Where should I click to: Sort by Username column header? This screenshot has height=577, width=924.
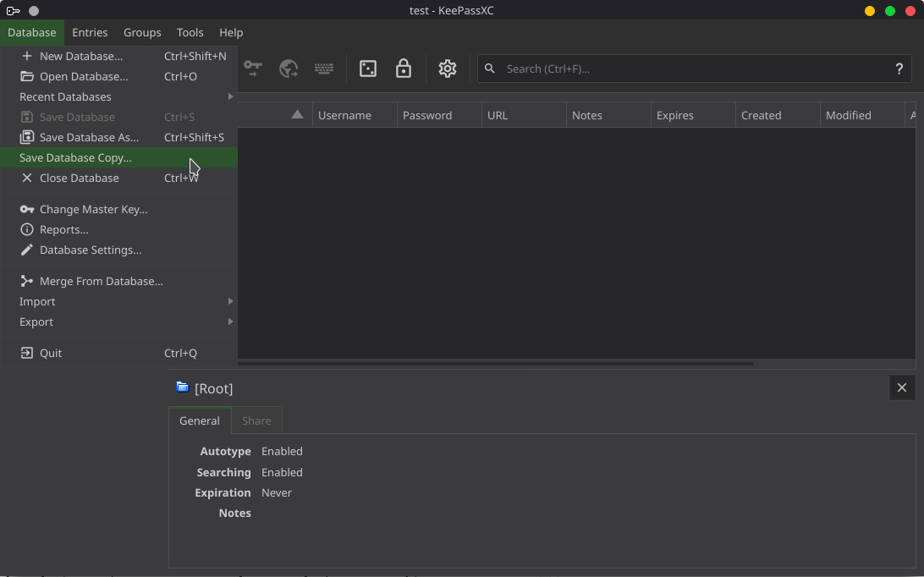tap(355, 115)
